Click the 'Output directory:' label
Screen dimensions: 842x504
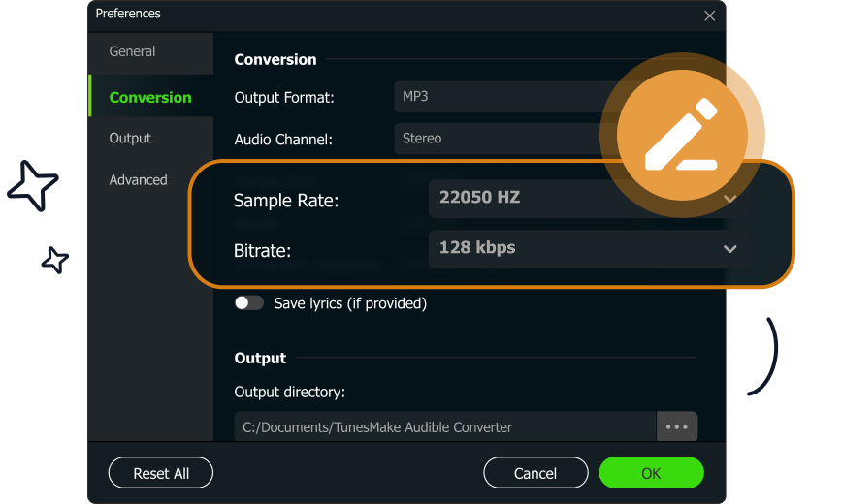point(289,393)
